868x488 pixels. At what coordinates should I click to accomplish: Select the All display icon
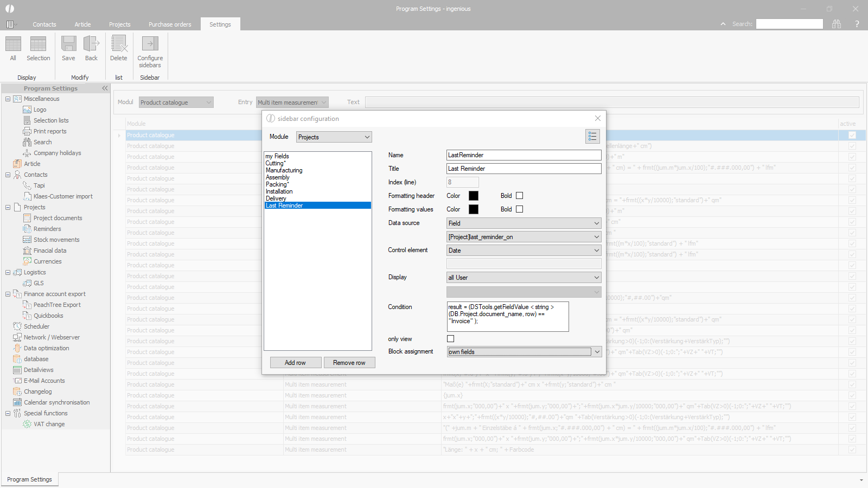[x=13, y=48]
